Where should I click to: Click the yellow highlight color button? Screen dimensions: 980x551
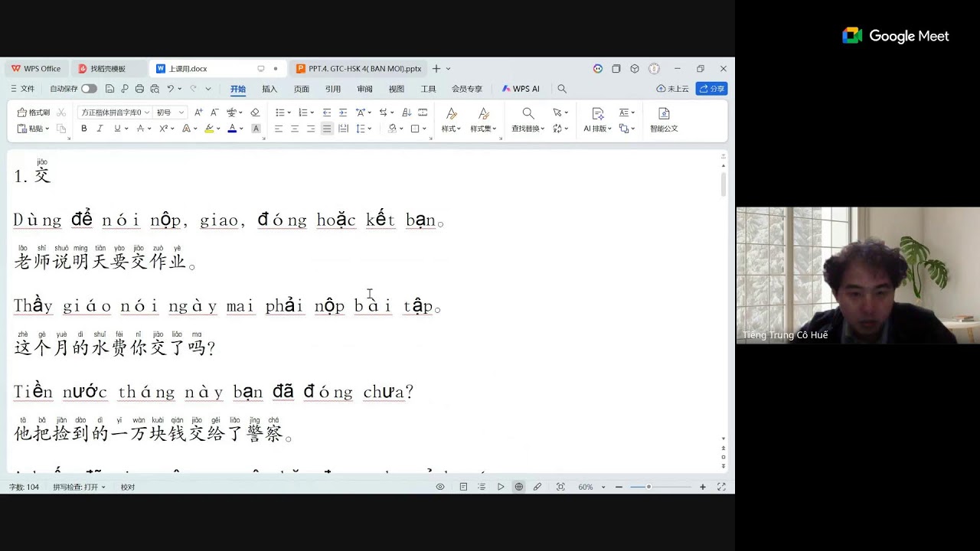click(209, 129)
